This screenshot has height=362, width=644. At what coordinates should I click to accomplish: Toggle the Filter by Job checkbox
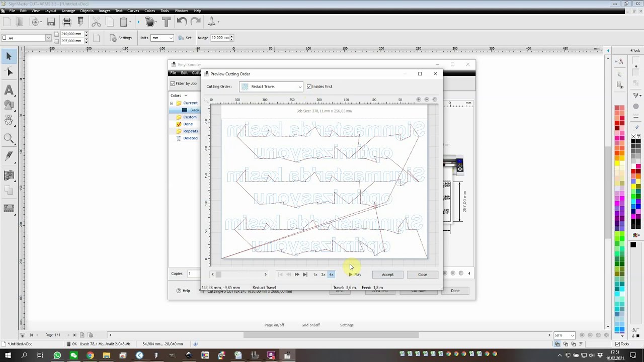coord(173,83)
